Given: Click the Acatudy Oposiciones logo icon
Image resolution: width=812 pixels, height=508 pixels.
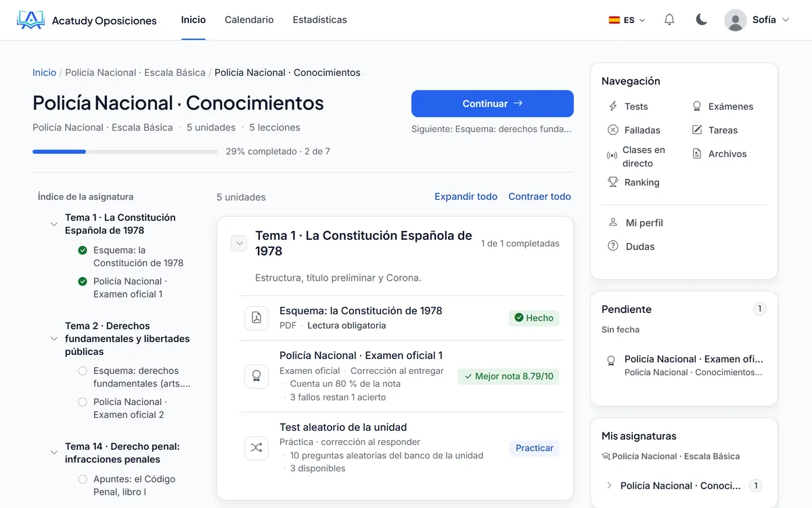Looking at the screenshot, I should [x=30, y=20].
